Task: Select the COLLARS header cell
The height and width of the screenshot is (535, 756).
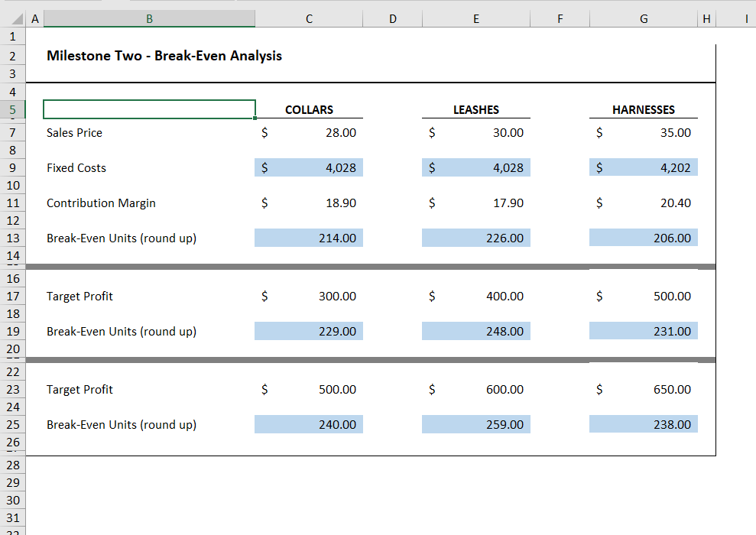Action: point(309,109)
